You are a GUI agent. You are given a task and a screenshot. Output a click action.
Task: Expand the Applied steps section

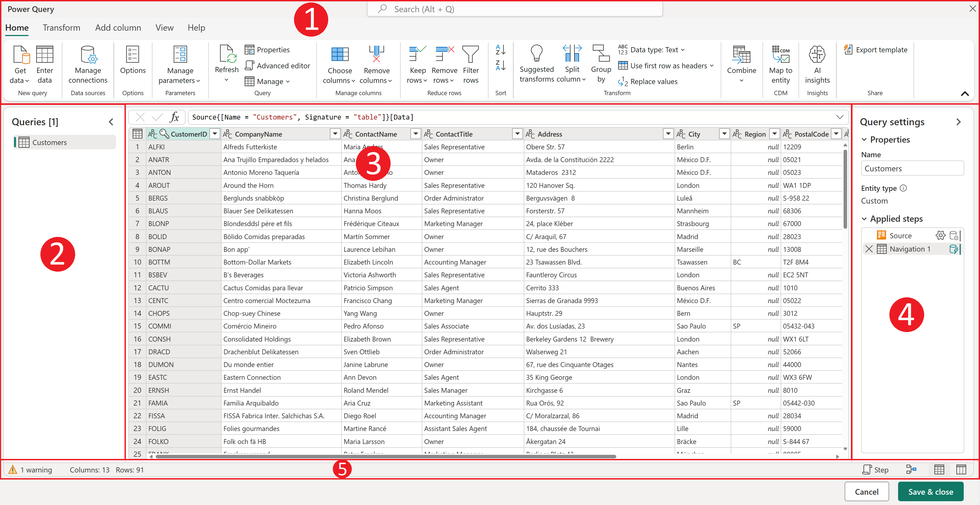tap(864, 219)
